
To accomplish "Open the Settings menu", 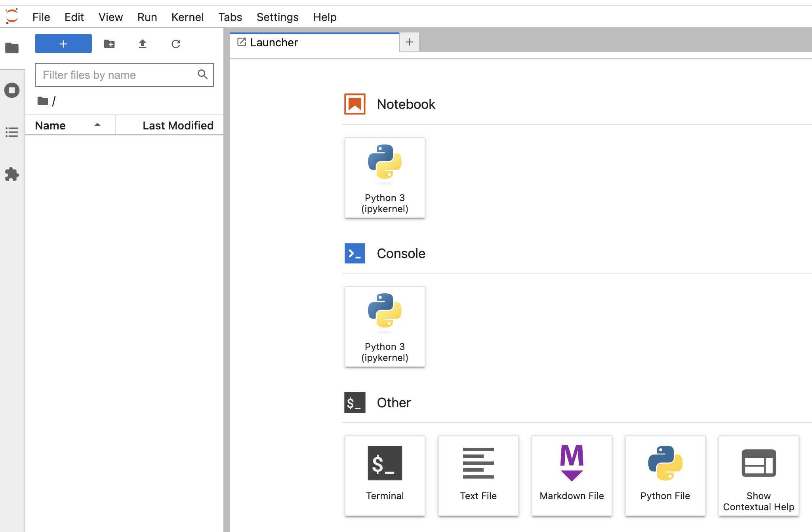I will [x=277, y=17].
